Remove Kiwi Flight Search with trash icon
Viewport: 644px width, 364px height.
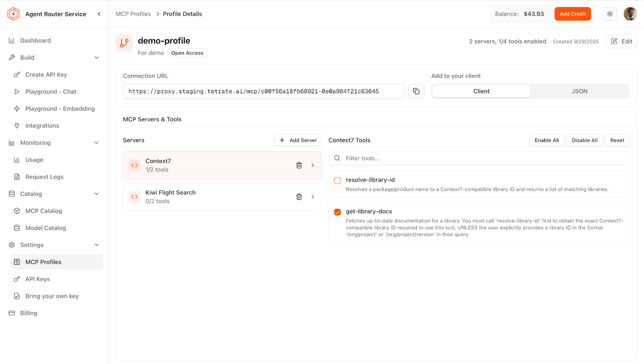pos(299,197)
